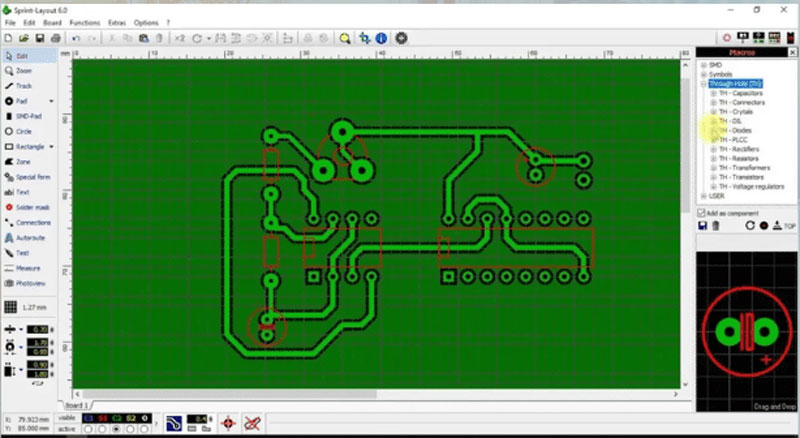Expand the SMD macro folder
Screen dimensions: 800x438
[704, 65]
